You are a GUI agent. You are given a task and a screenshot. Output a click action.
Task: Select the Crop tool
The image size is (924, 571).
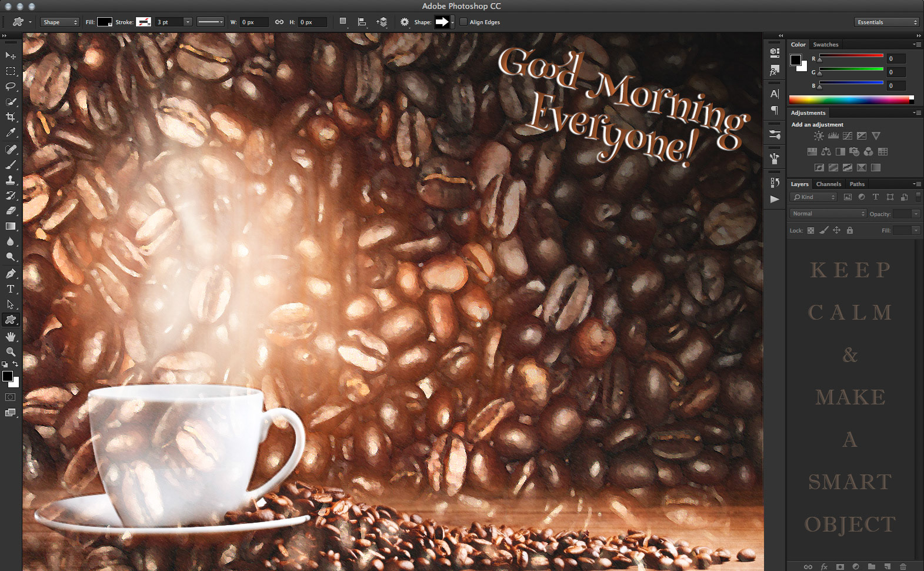coord(11,117)
